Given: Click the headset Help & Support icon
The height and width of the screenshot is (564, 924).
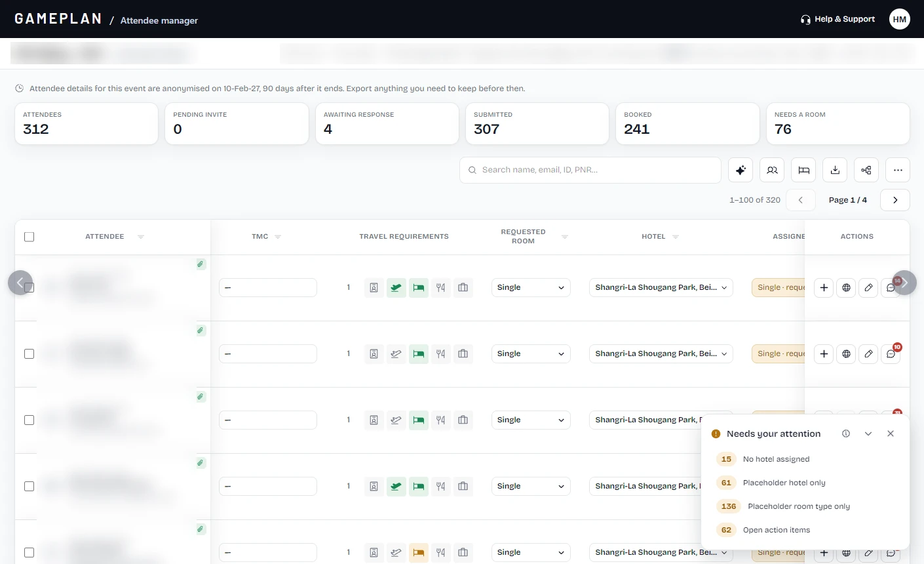Looking at the screenshot, I should [x=805, y=20].
